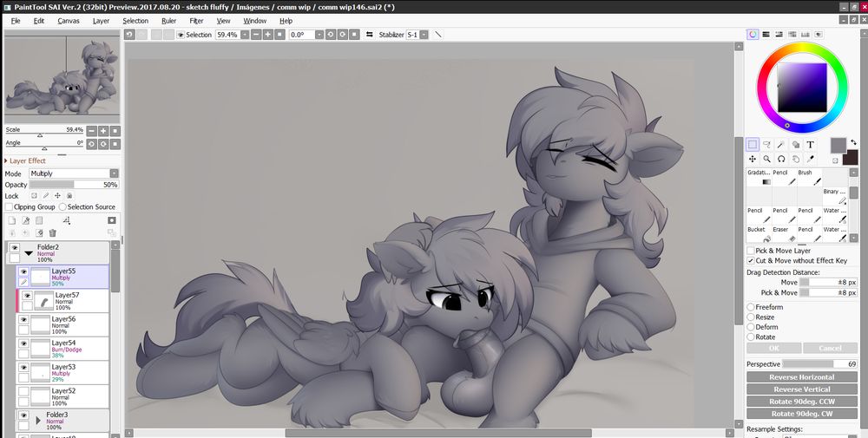Click the dark brown background color swatch
The height and width of the screenshot is (438, 868).
pos(851,158)
